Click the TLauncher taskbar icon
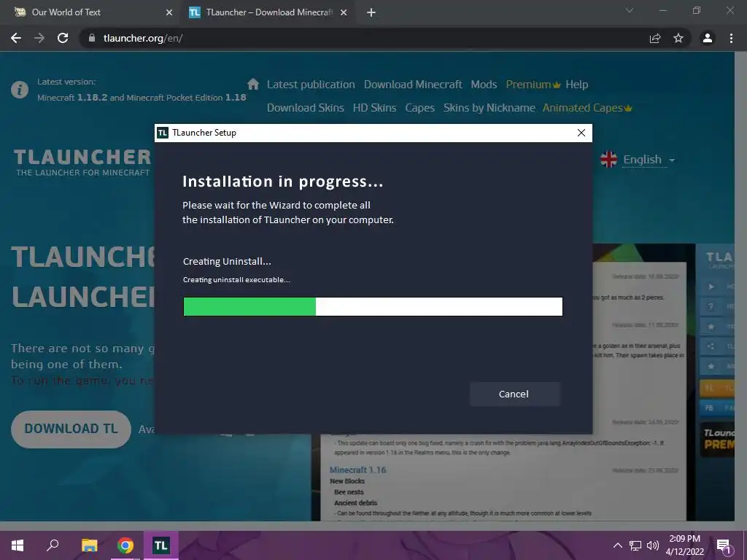 coord(160,545)
